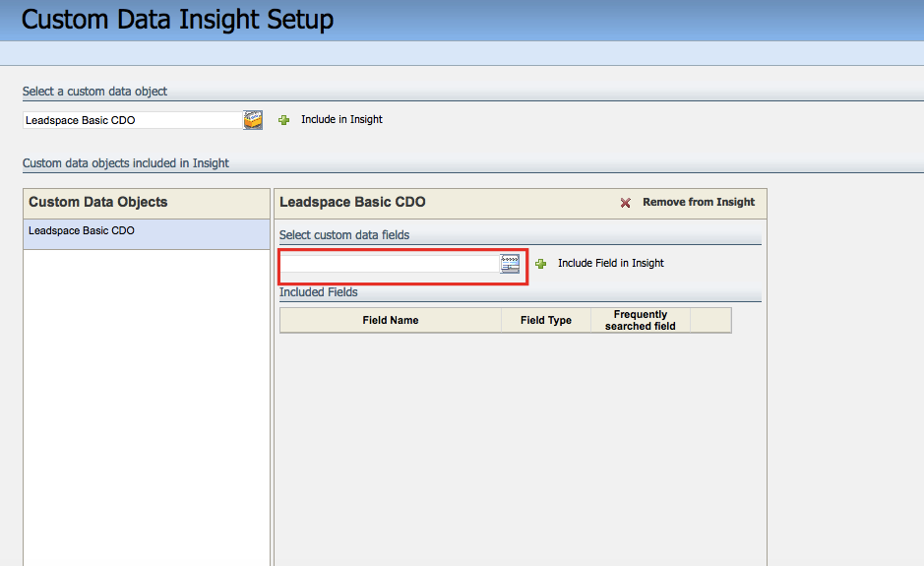Click the Select custom data fields heading

click(344, 234)
